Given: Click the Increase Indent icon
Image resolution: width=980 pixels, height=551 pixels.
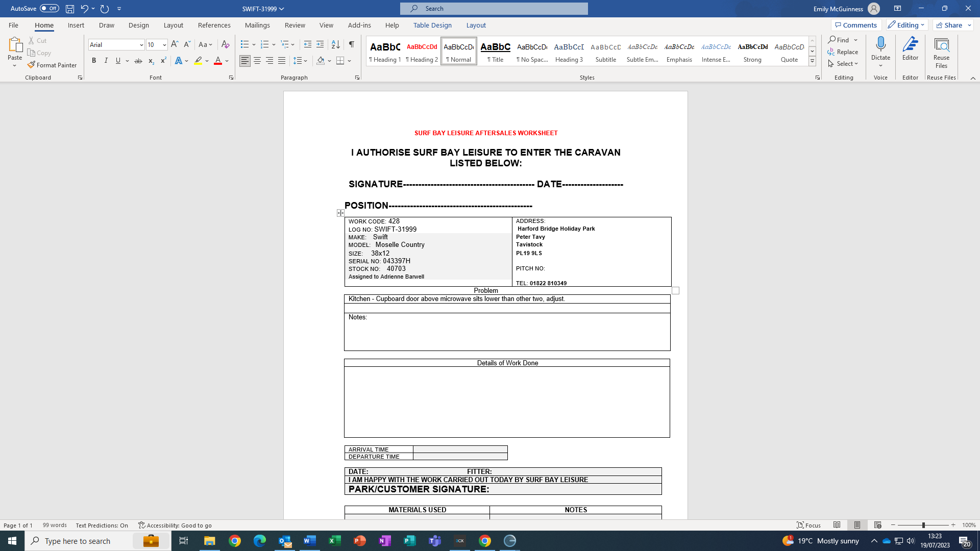Looking at the screenshot, I should click(320, 44).
